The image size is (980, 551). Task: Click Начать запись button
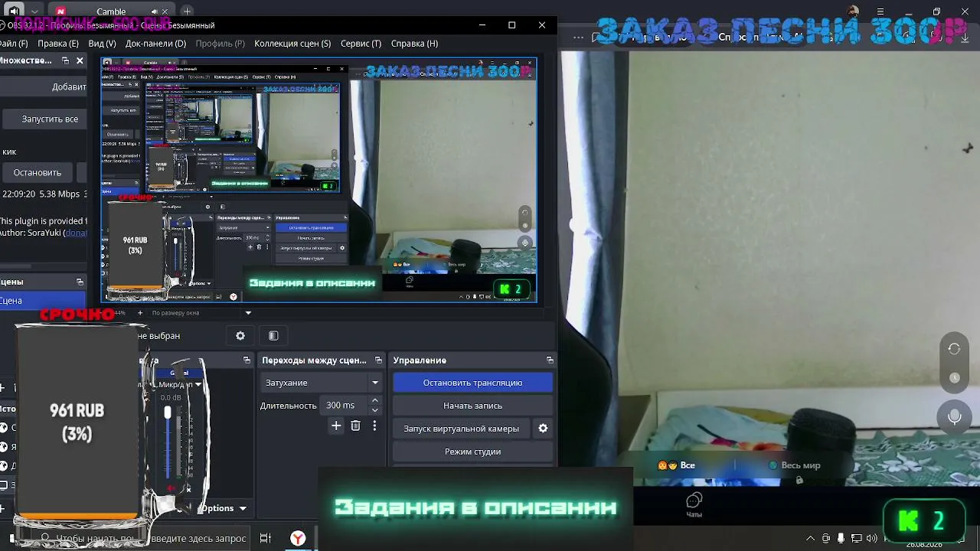click(x=472, y=406)
